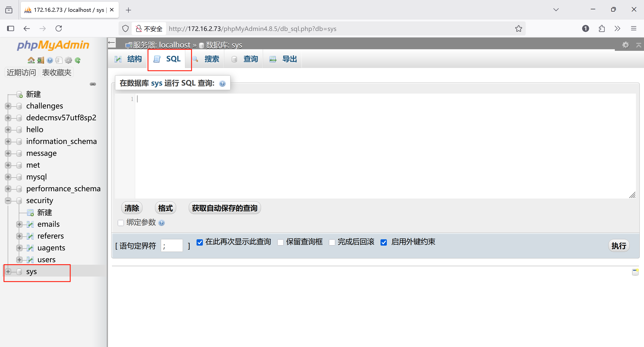Viewport: 644px width, 347px height.
Task: Expand the referers table node
Action: point(19,236)
